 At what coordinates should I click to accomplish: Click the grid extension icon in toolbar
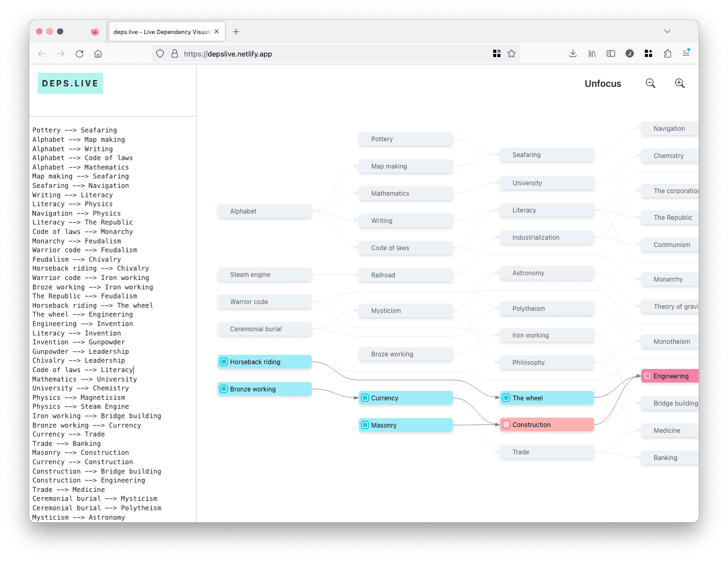point(649,53)
